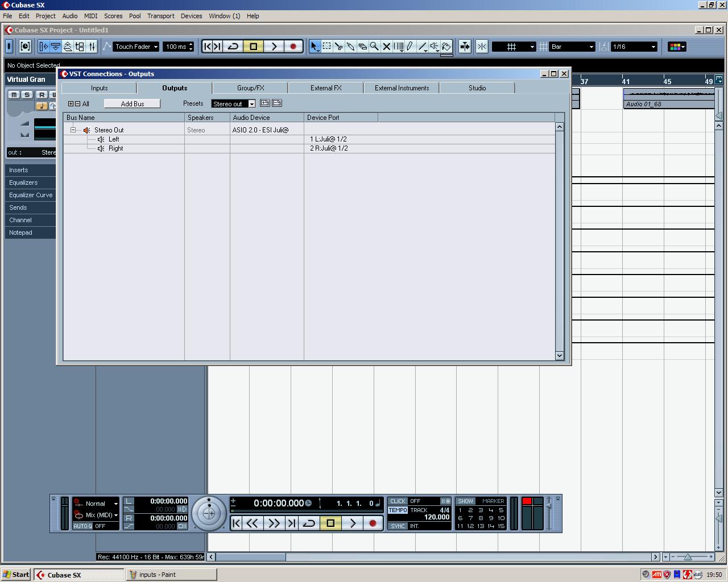Store VST connections preset icon
The height and width of the screenshot is (582, 728).
coord(264,103)
